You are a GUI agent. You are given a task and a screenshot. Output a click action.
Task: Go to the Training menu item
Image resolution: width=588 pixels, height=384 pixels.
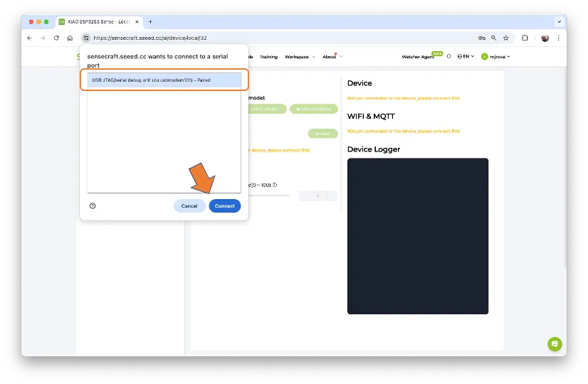point(268,56)
